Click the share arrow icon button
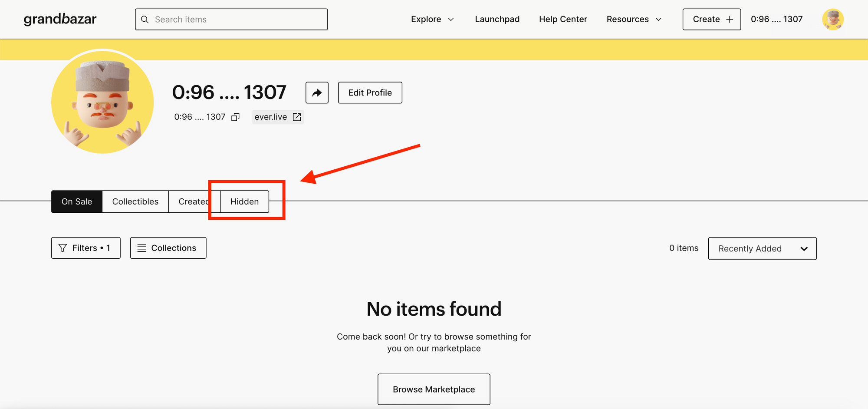Image resolution: width=868 pixels, height=409 pixels. tap(317, 92)
